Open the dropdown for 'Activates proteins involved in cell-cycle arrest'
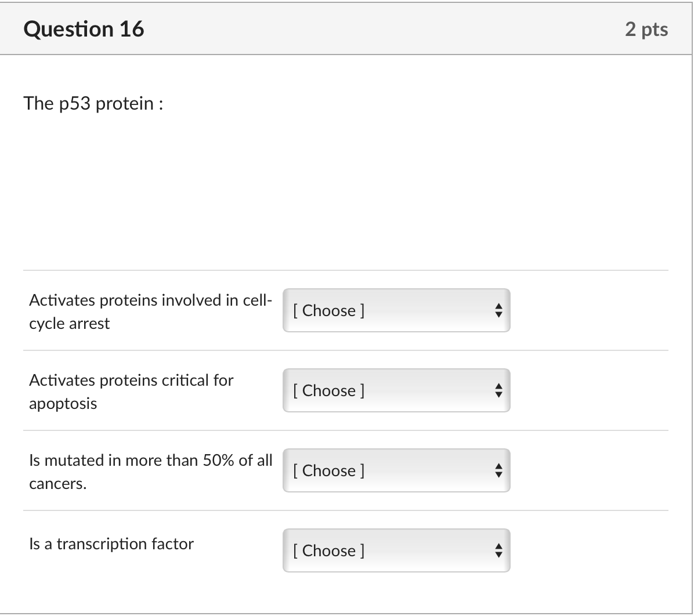The width and height of the screenshot is (694, 616). click(x=396, y=310)
